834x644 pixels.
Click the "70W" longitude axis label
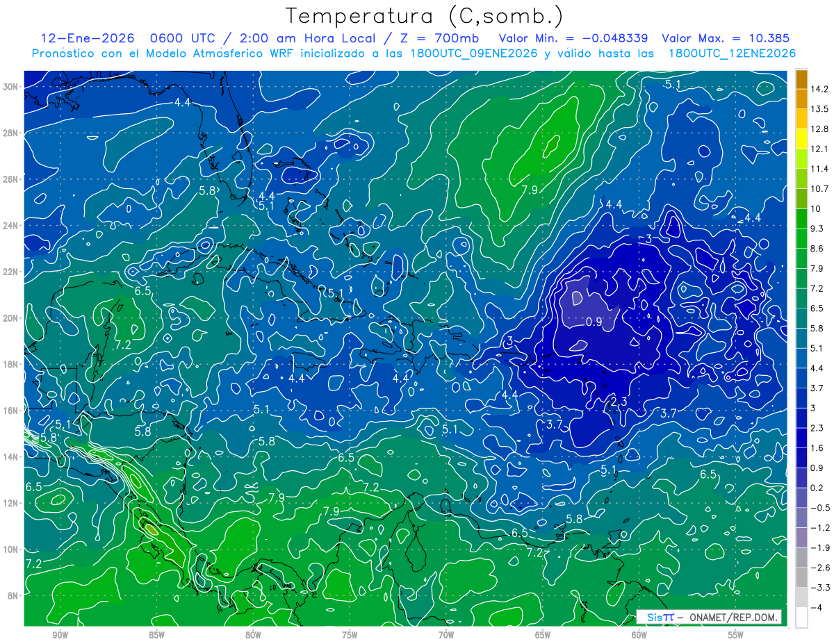coord(446,635)
